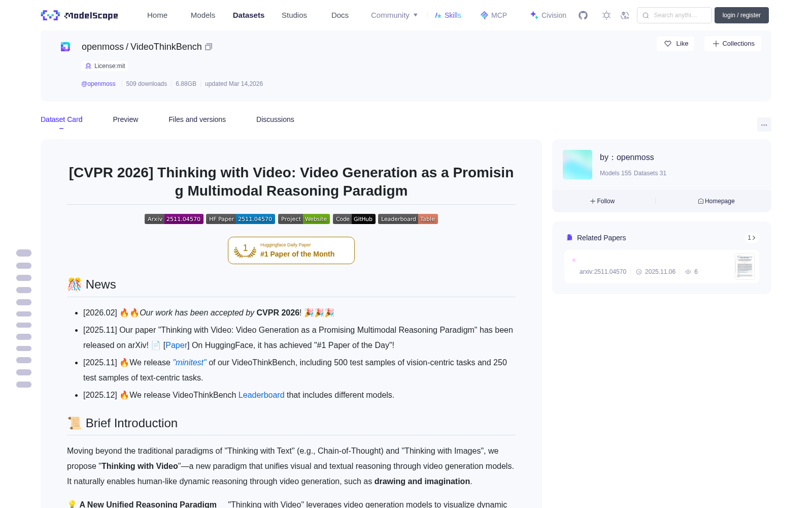The height and width of the screenshot is (508, 812).
Task: Expand the Community dropdown menu
Action: (394, 15)
